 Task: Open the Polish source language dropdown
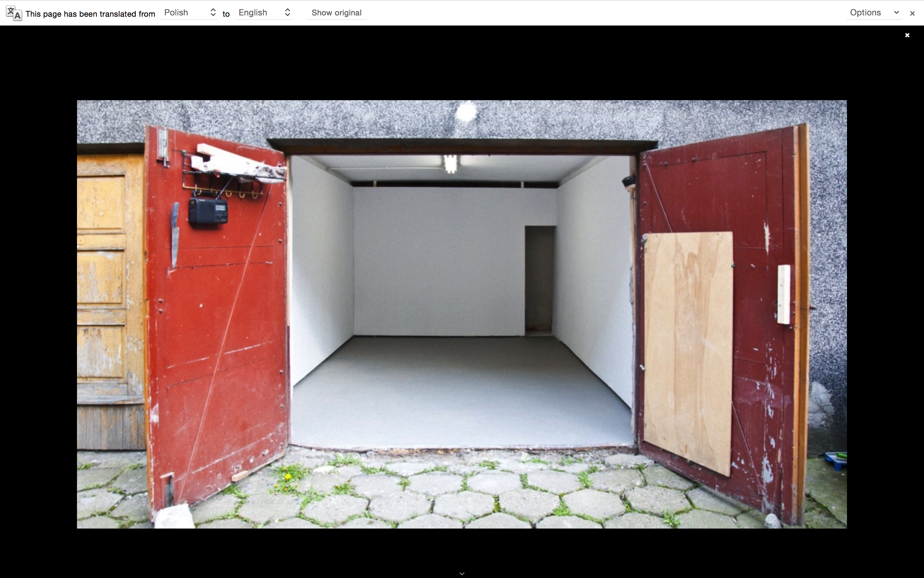coord(189,13)
